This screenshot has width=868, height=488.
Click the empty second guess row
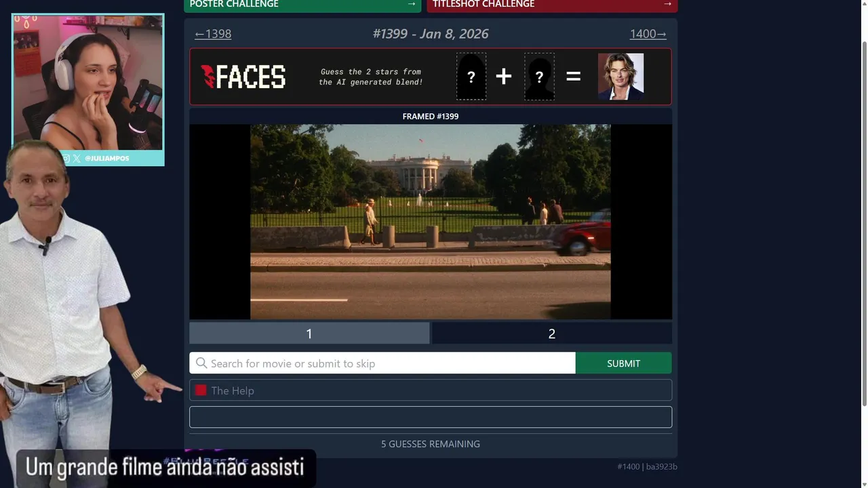pyautogui.click(x=431, y=417)
